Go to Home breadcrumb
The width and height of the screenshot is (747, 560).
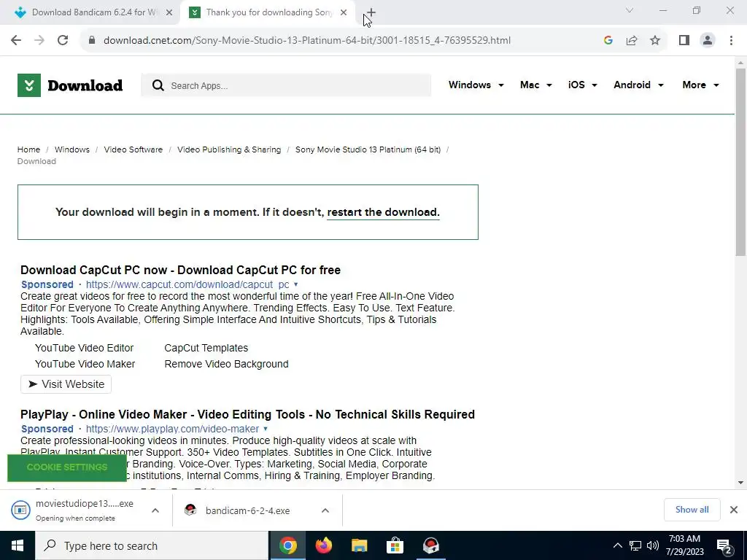[x=28, y=149]
